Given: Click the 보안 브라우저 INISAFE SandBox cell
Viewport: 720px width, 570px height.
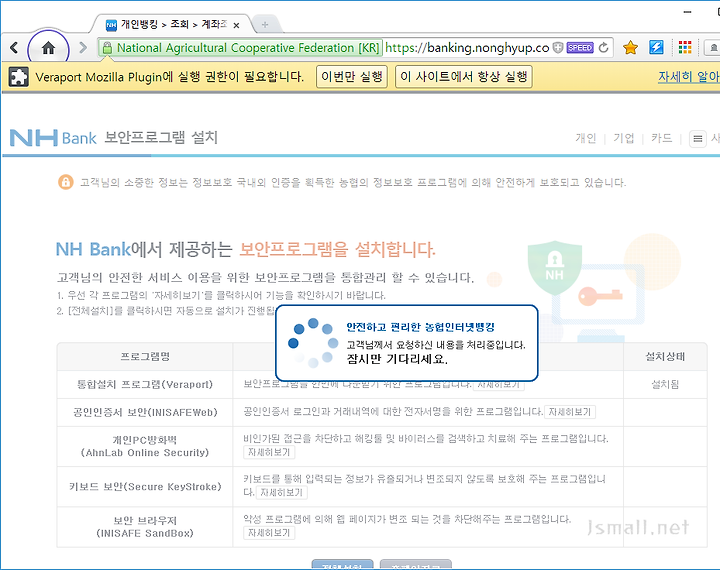Looking at the screenshot, I should 145,527.
